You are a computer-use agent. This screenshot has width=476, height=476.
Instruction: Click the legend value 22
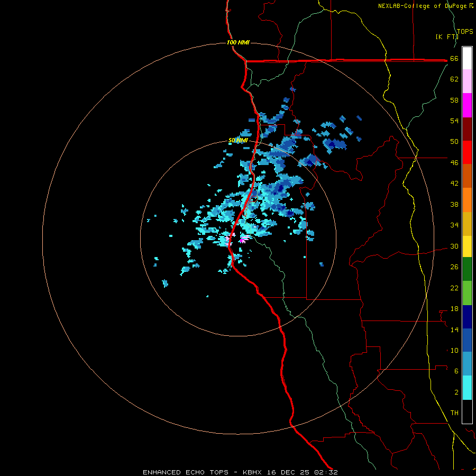(454, 288)
